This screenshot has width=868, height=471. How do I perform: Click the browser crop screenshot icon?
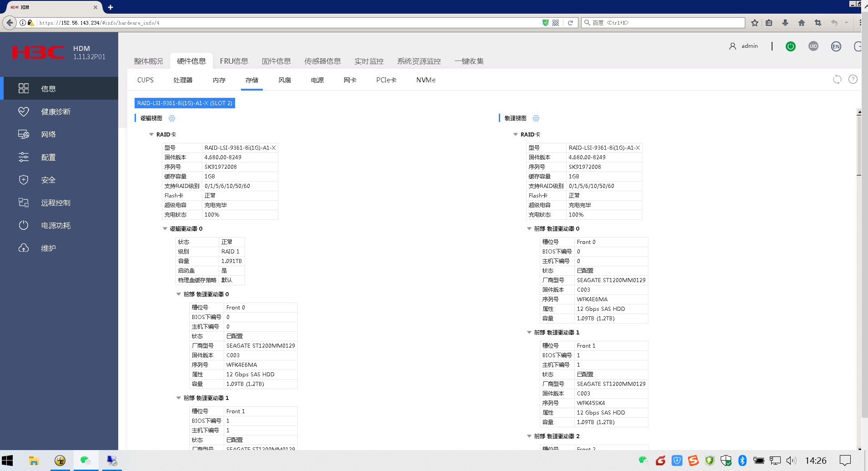pos(818,23)
